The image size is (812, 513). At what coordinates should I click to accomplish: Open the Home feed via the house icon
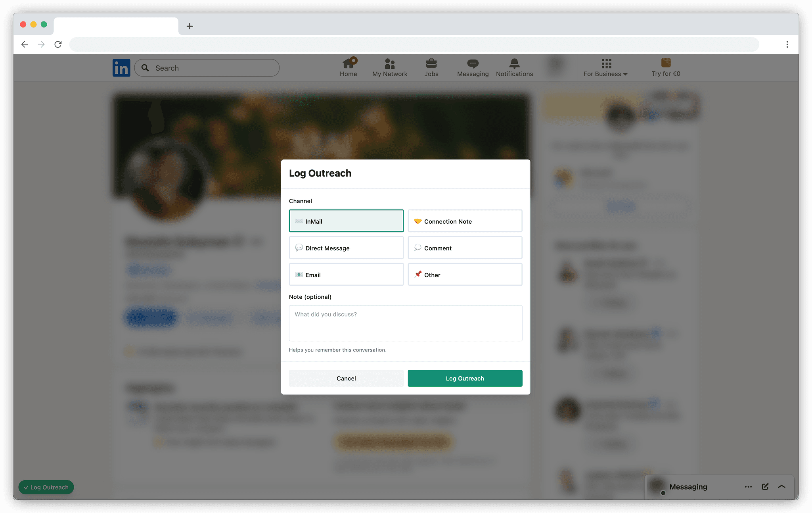(x=349, y=67)
